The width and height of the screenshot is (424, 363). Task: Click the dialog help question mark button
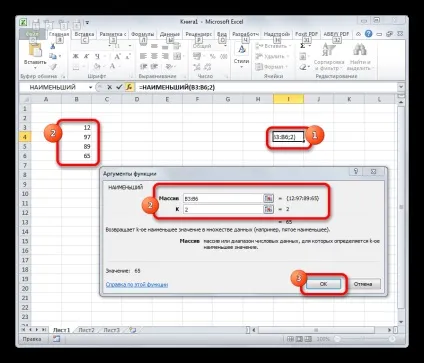click(x=356, y=171)
